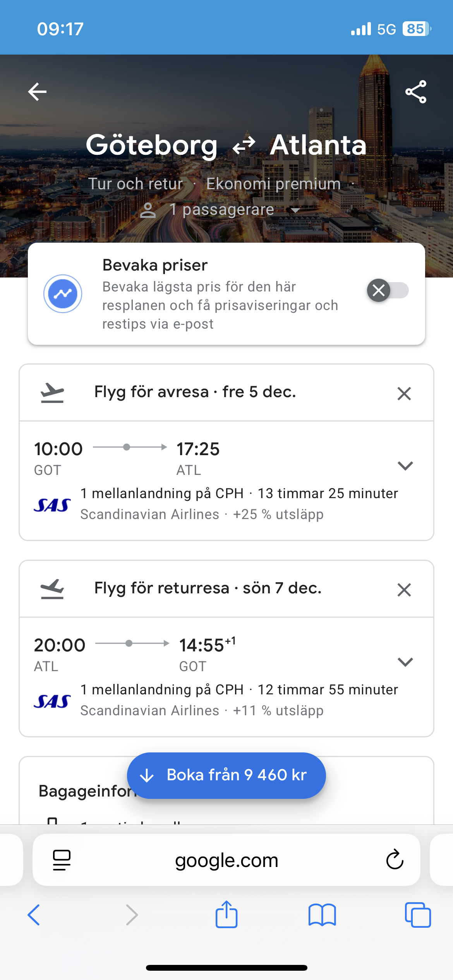This screenshot has width=453, height=980.
Task: Tap the blue price tracking graph icon
Action: pyautogui.click(x=63, y=294)
